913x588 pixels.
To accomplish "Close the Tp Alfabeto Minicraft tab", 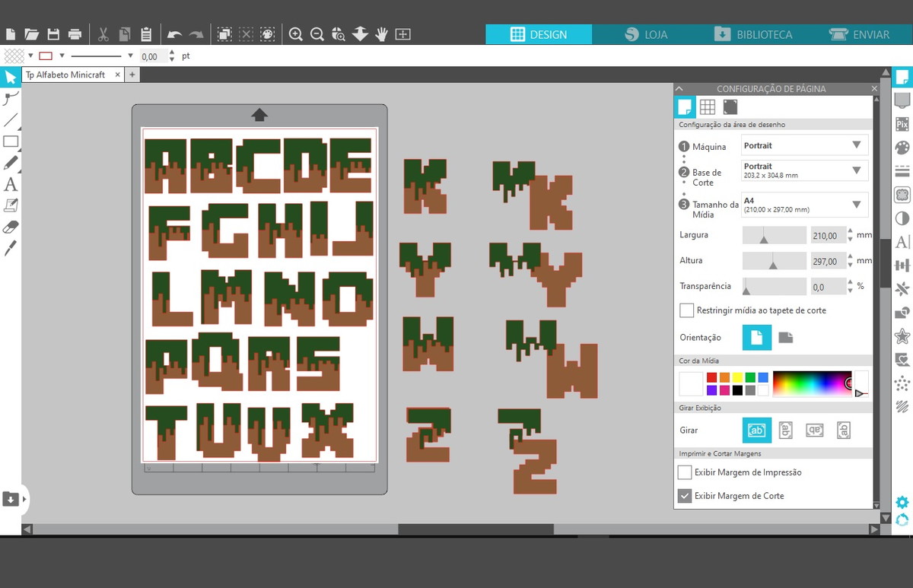I will tap(118, 75).
